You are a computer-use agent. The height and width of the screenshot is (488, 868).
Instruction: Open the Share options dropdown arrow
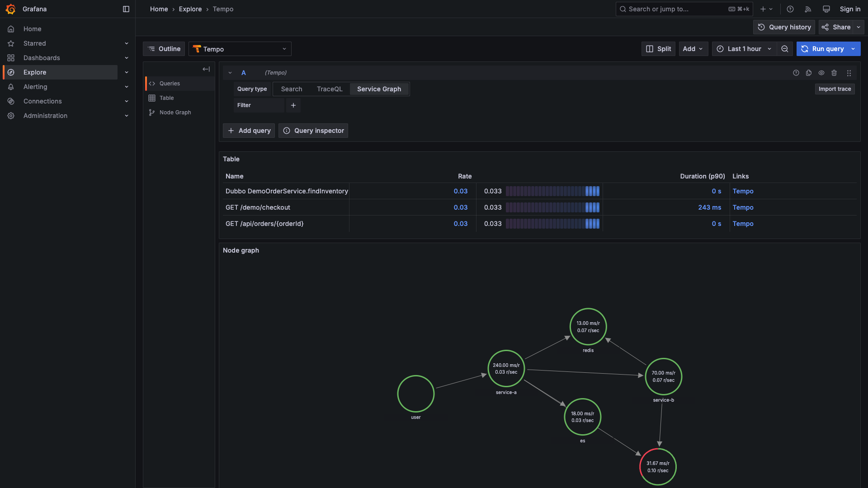(x=859, y=27)
